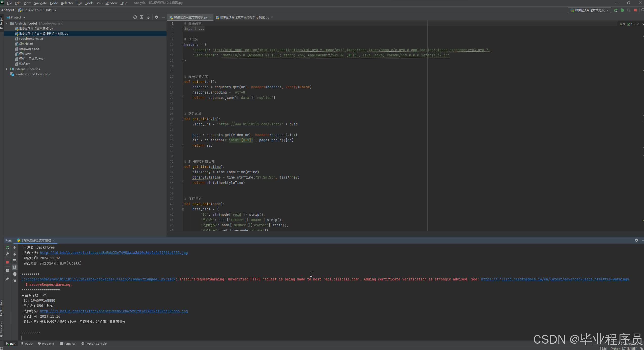This screenshot has height=350, width=644.
Task: Toggle pin tab in Run panel
Action: point(7,279)
